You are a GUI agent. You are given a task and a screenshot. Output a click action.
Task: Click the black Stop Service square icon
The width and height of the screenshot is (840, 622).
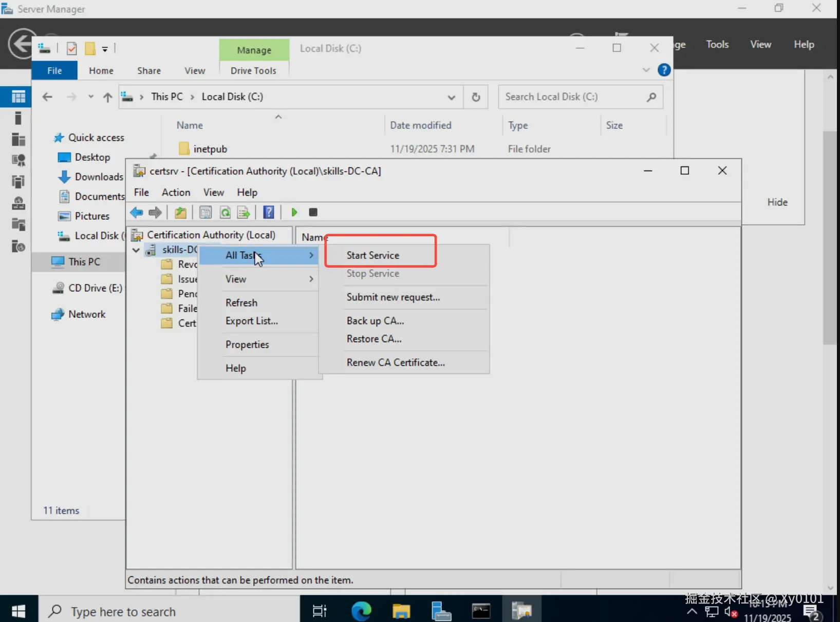tap(313, 212)
